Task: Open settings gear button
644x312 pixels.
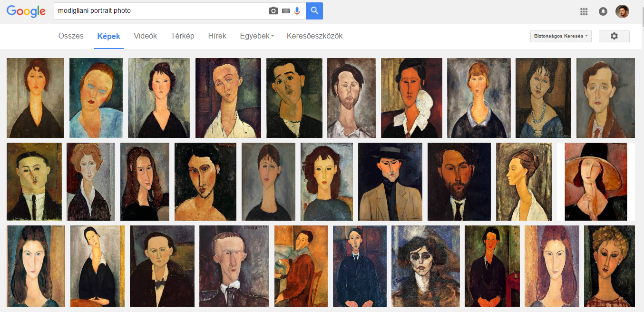Action: (x=614, y=36)
